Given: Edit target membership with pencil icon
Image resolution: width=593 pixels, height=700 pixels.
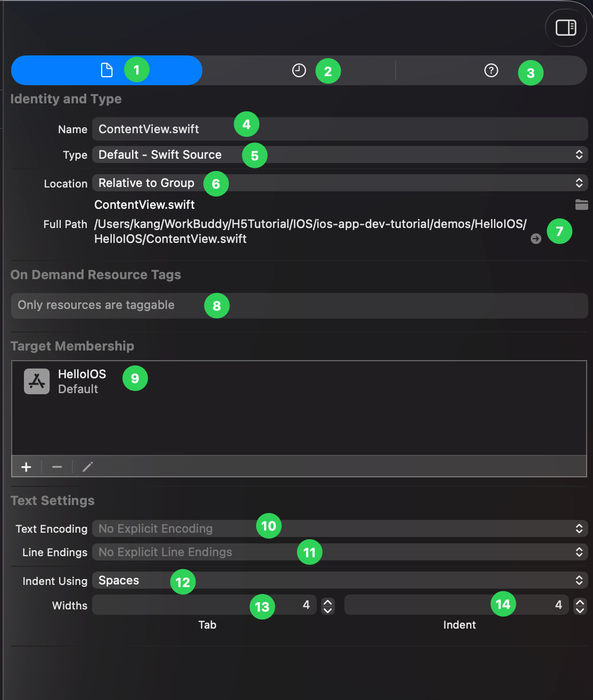Looking at the screenshot, I should coord(88,467).
